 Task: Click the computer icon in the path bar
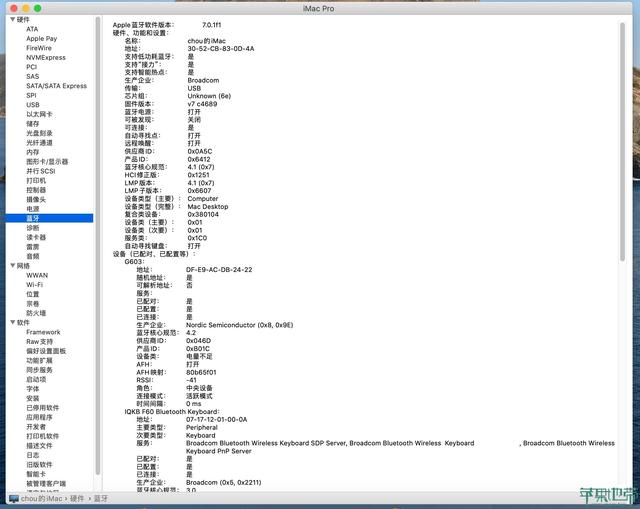coord(14,498)
